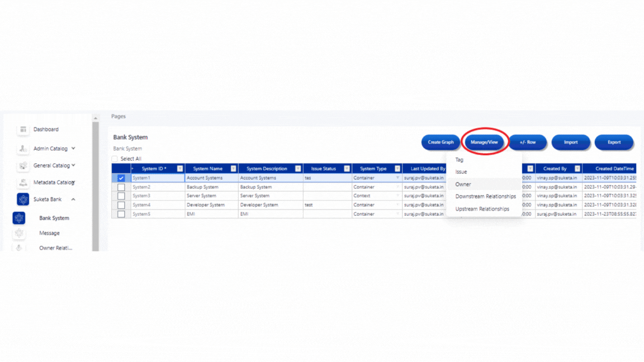Open the System ID column filter icon
Image resolution: width=644 pixels, height=362 pixels.
(180, 169)
